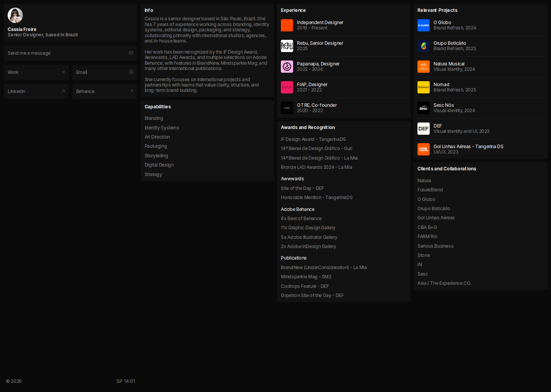Click the envelope icon in message field
The image size is (551, 392).
coord(131,53)
